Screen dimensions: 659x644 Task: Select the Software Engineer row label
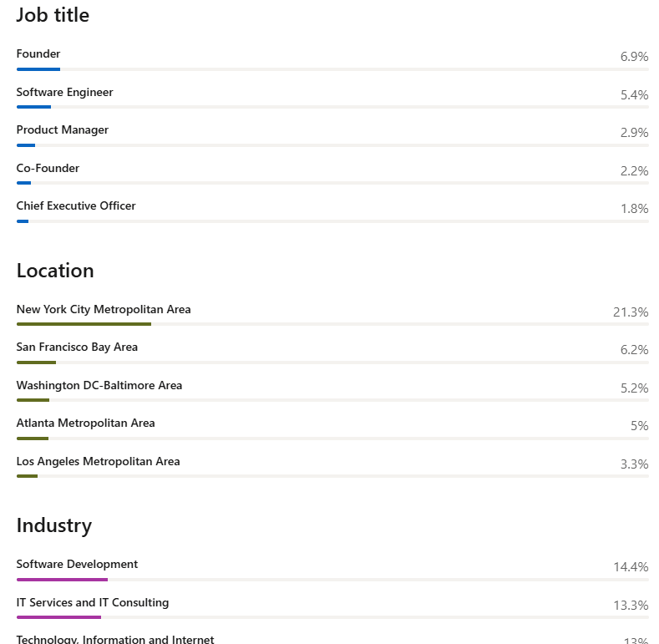(64, 93)
